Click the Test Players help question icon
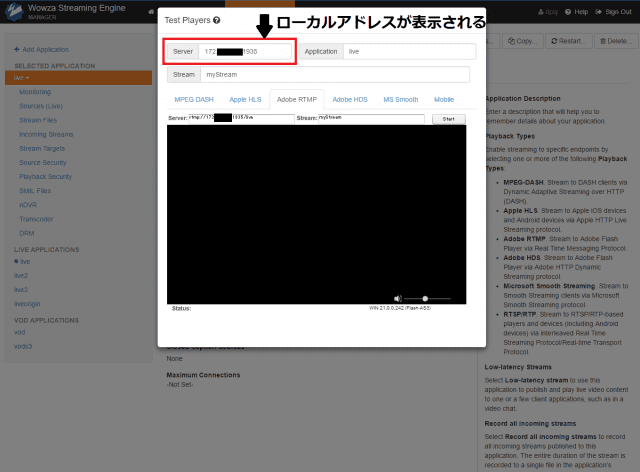Image resolution: width=640 pixels, height=472 pixels. [x=217, y=20]
